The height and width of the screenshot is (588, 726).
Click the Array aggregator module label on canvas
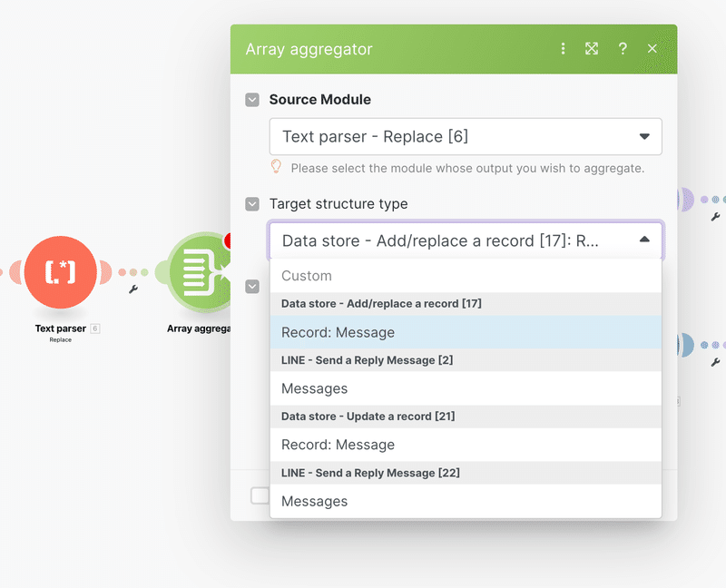pyautogui.click(x=199, y=328)
